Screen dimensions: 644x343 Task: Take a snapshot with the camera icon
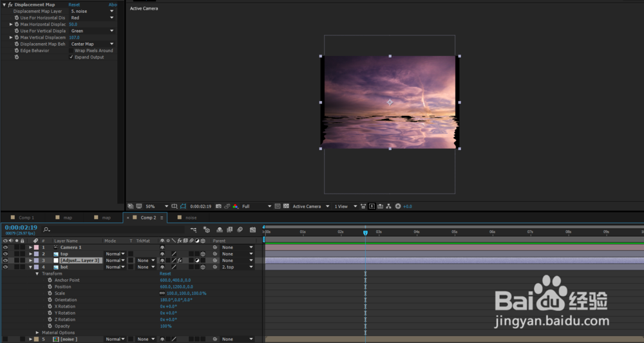click(218, 207)
